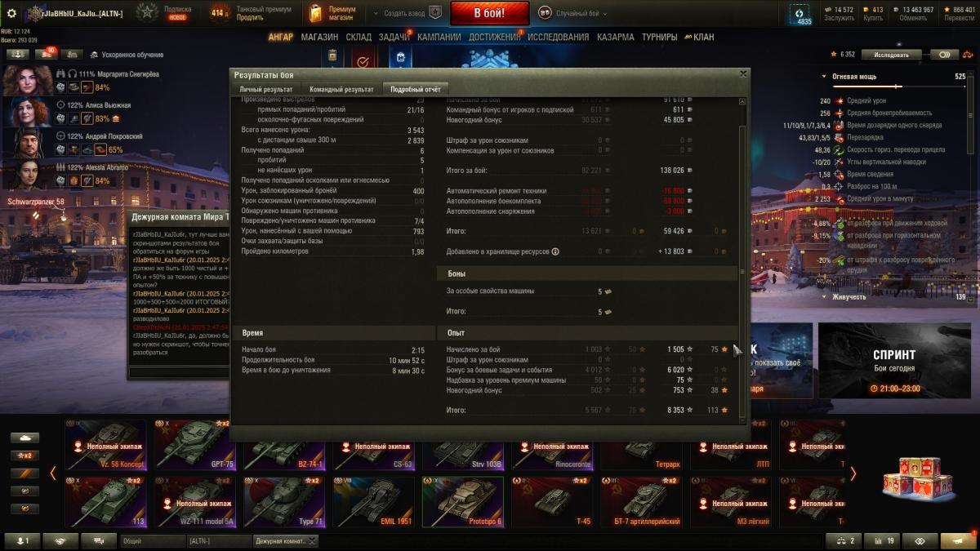Click the tank filter icon

point(24,438)
